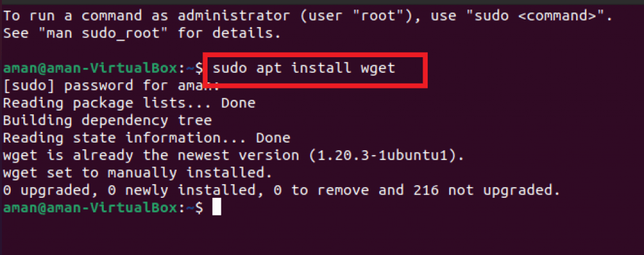The height and width of the screenshot is (255, 644).
Task: Click the "Building dependency tree" line
Action: click(107, 121)
